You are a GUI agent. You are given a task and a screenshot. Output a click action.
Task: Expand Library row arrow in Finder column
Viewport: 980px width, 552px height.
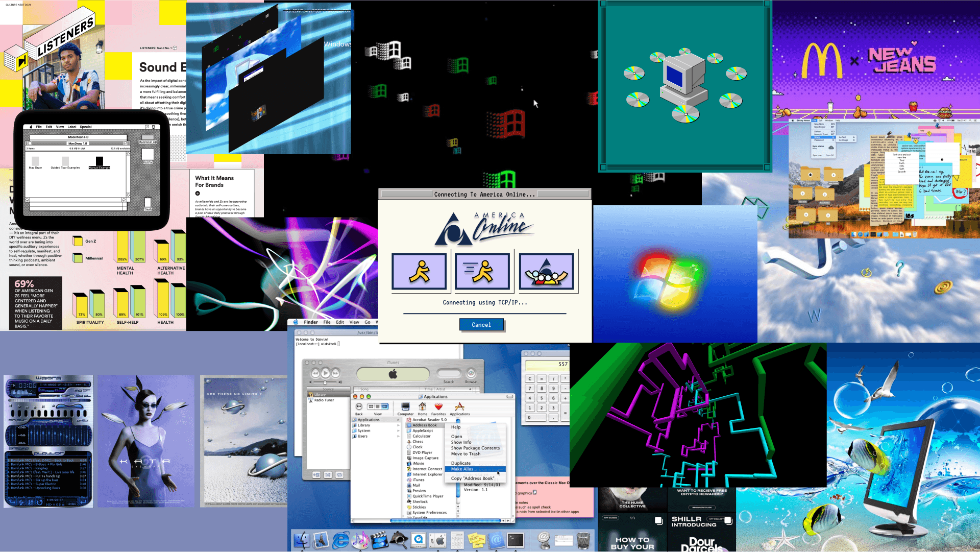point(398,425)
